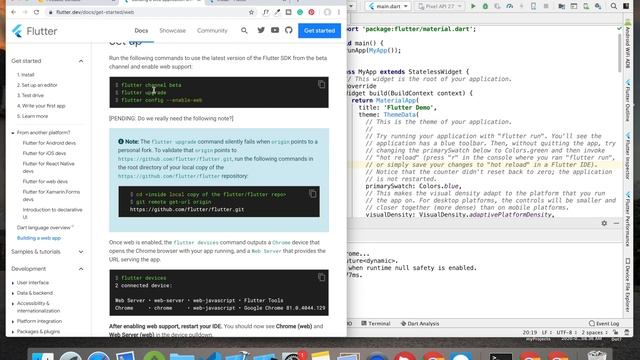The width and height of the screenshot is (640, 360).
Task: Click the magnifier search icon in IDE toolbar
Action: 613,6
